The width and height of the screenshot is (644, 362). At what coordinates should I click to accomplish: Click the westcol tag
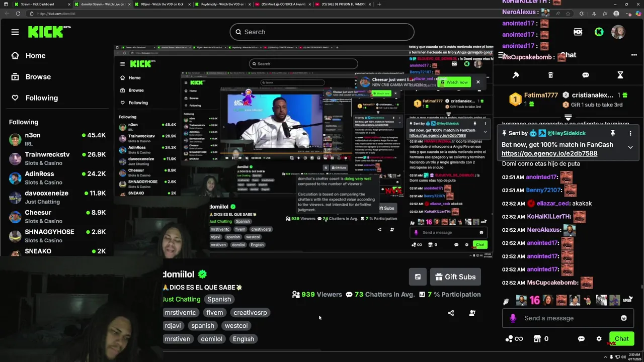[236, 325]
